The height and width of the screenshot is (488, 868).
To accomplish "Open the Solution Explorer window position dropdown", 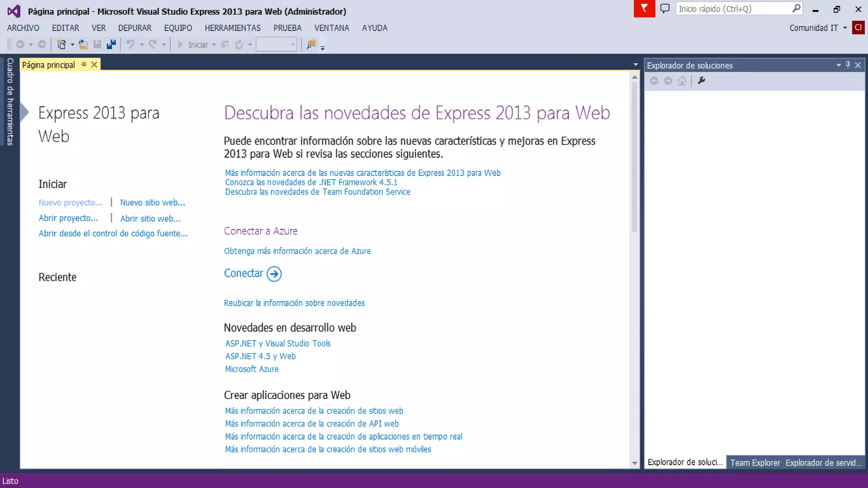I will (x=838, y=65).
